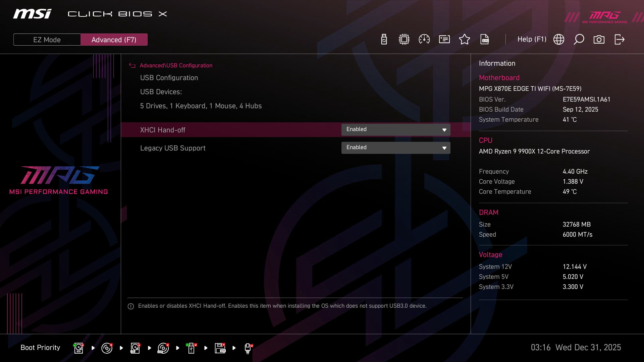644x362 pixels.
Task: View the LOG file icon
Action: [x=485, y=39]
